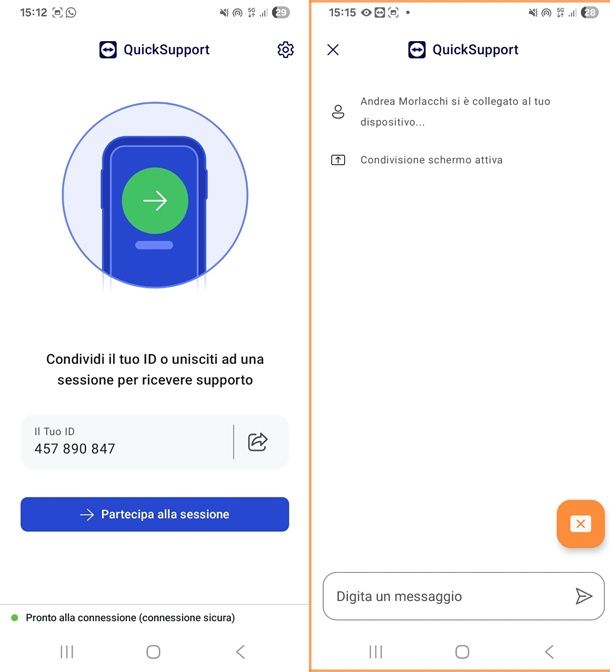This screenshot has height=672, width=610.
Task: Tap home button on right phone
Action: tap(462, 652)
